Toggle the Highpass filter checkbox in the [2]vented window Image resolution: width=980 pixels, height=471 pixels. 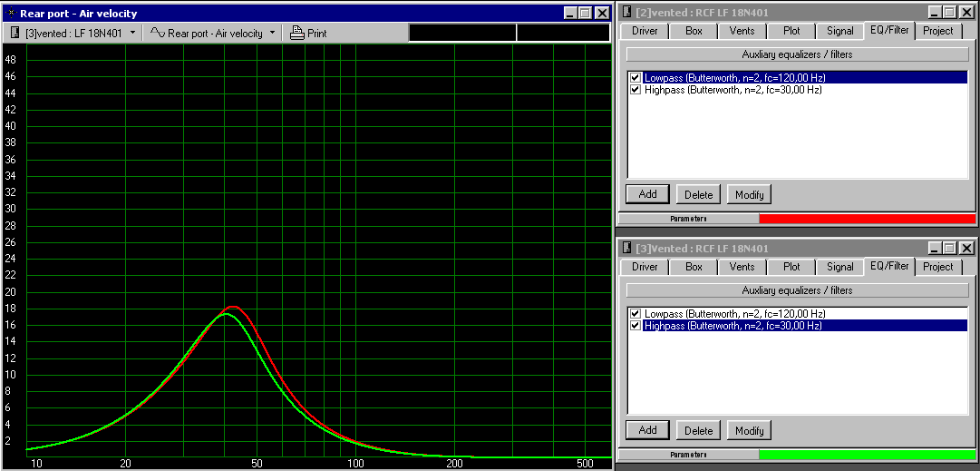[635, 90]
